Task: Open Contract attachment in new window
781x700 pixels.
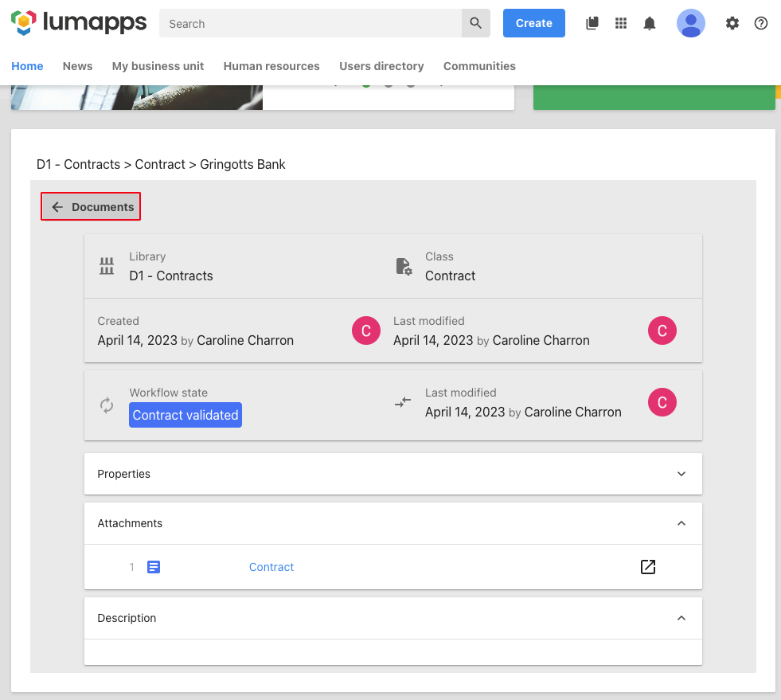Action: click(648, 567)
